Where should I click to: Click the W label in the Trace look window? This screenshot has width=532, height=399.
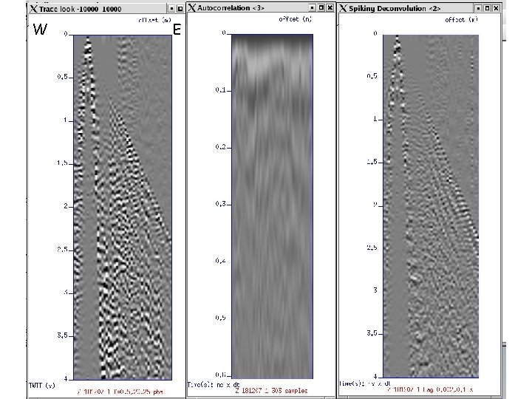pyautogui.click(x=40, y=30)
